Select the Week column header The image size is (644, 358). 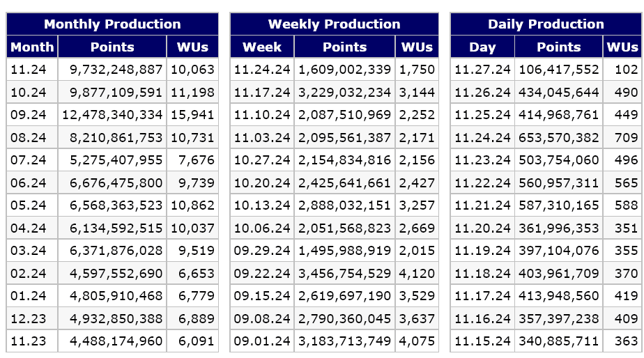click(262, 47)
